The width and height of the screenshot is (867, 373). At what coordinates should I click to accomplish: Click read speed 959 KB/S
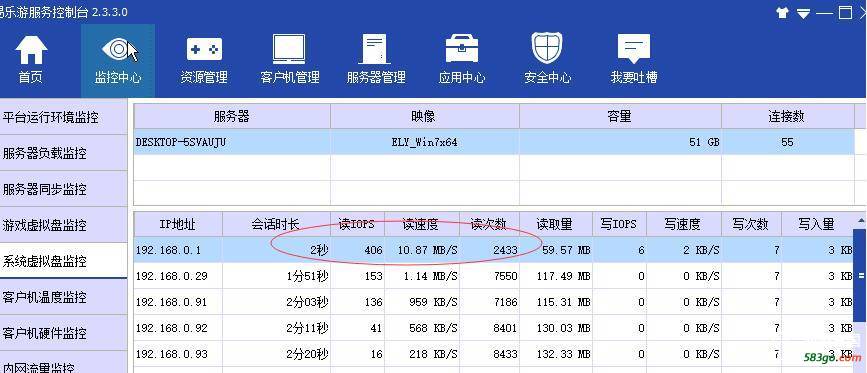pyautogui.click(x=434, y=302)
